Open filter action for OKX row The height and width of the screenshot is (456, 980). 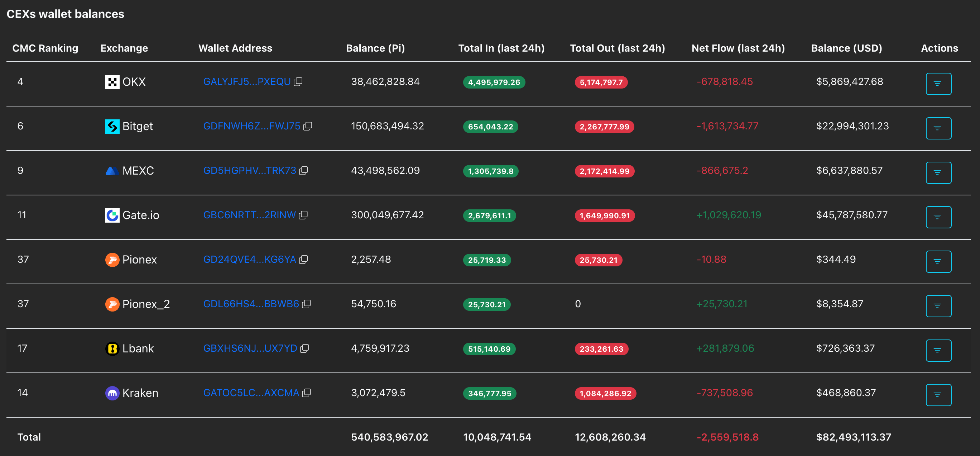[938, 84]
